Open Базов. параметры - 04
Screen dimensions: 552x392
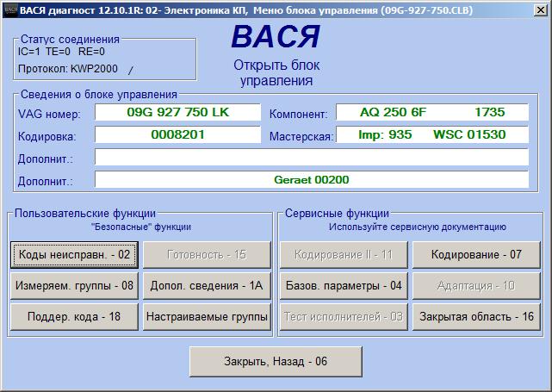pyautogui.click(x=344, y=286)
